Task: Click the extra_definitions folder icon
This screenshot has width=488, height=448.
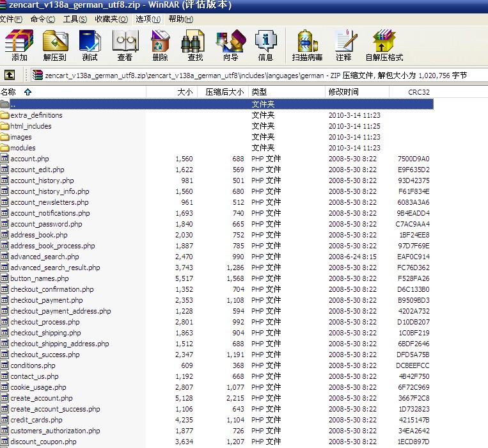Action: (x=4, y=115)
